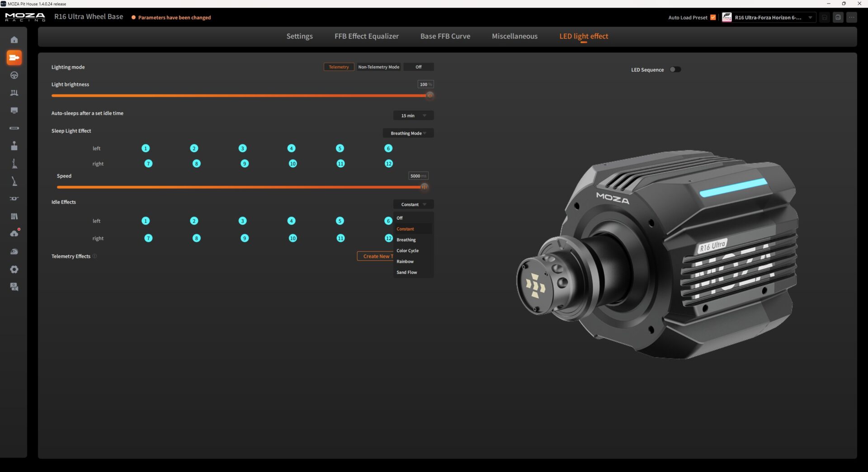Switch to the LED light effect tab
The image size is (868, 472).
584,36
